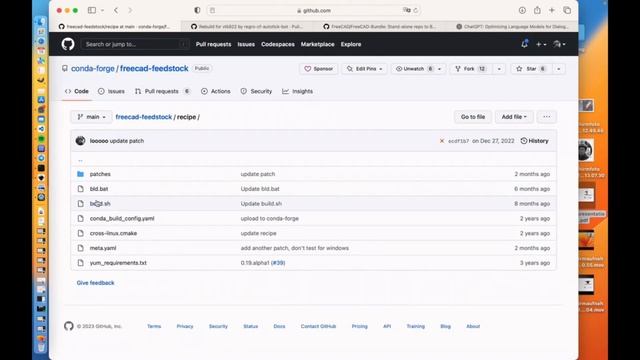Viewport: 640px width, 360px height.
Task: Go back with Safari back arrow
Action: point(116,10)
